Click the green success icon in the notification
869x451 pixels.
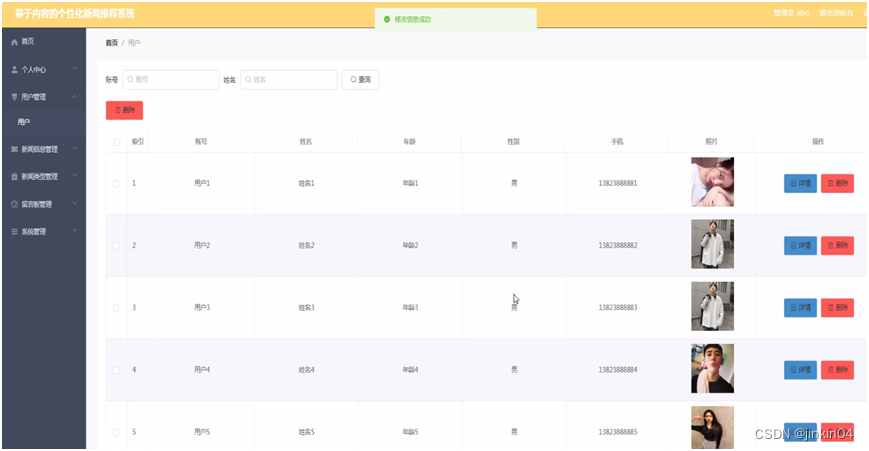click(x=387, y=19)
